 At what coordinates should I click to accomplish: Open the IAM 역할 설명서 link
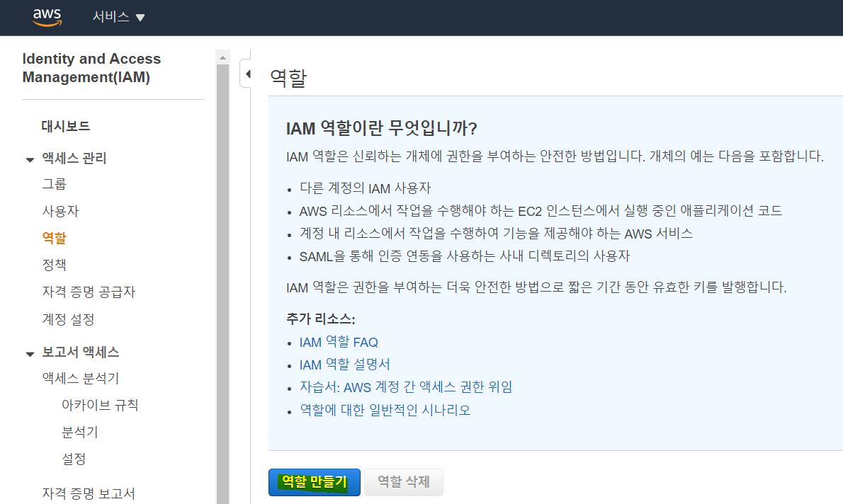pyautogui.click(x=344, y=365)
